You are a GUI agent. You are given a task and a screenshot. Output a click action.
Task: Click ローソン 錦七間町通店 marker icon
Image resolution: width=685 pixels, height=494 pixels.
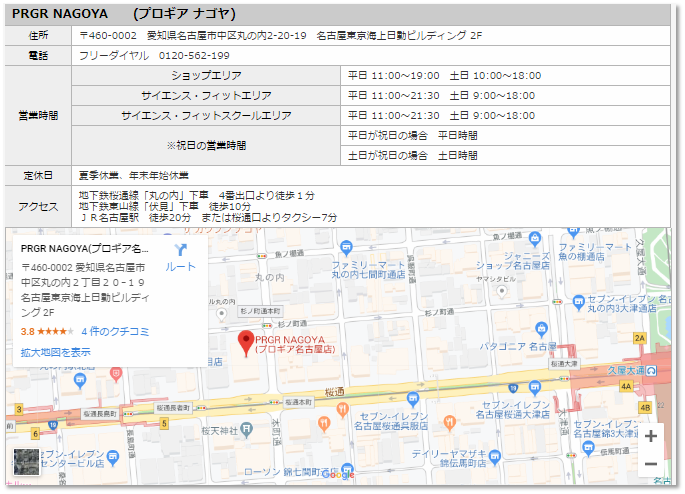[347, 467]
